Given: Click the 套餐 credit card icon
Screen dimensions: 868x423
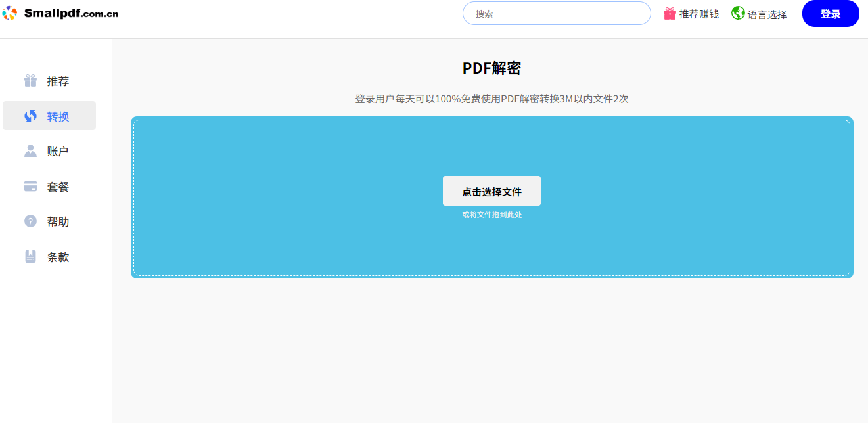Looking at the screenshot, I should coord(31,187).
